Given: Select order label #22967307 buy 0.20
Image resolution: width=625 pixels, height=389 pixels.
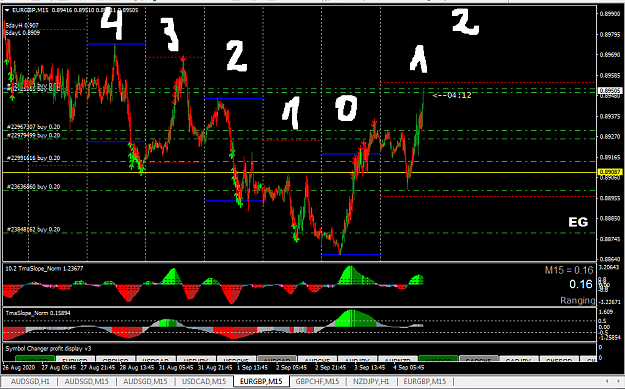Looking at the screenshot, I should coord(33,127).
